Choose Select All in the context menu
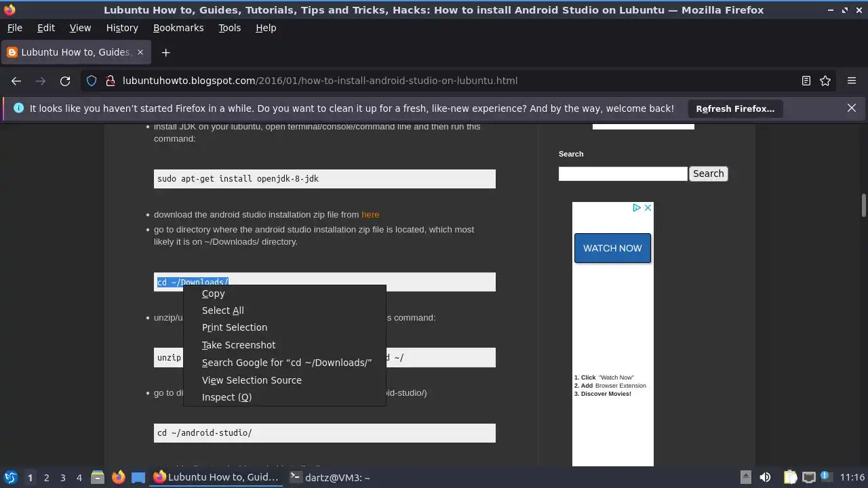Image resolution: width=868 pixels, height=488 pixels. pos(285,310)
